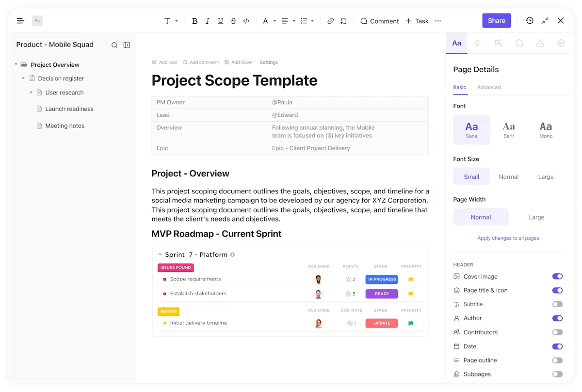
Task: Switch to the Advanced tab in Page Details
Action: [x=489, y=87]
